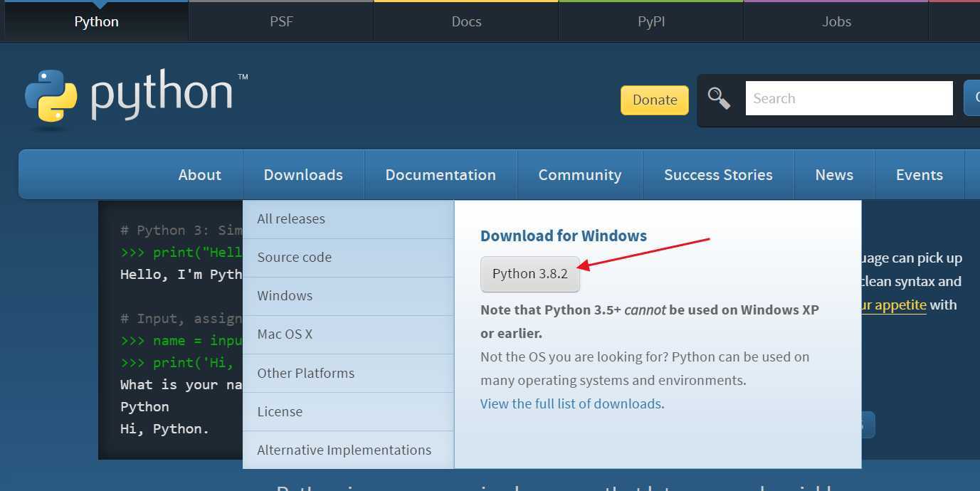Viewport: 980px width, 491px height.
Task: Click the yellow Donate button
Action: pos(655,100)
